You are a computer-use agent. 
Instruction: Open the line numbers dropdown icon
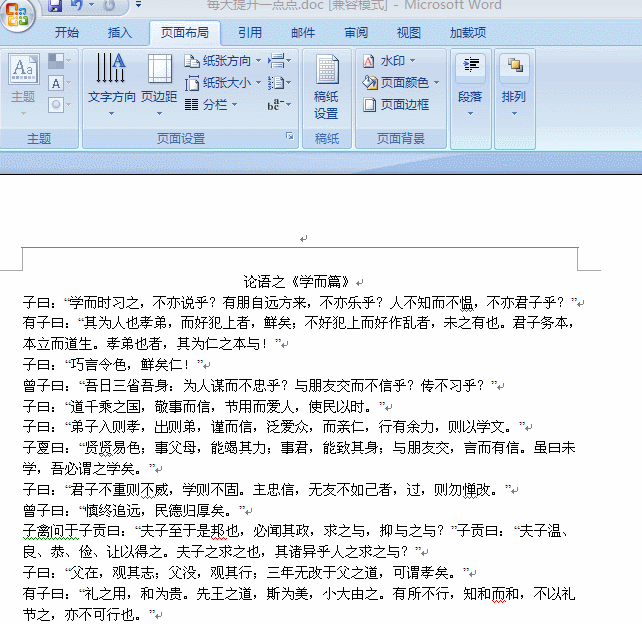pyautogui.click(x=280, y=83)
